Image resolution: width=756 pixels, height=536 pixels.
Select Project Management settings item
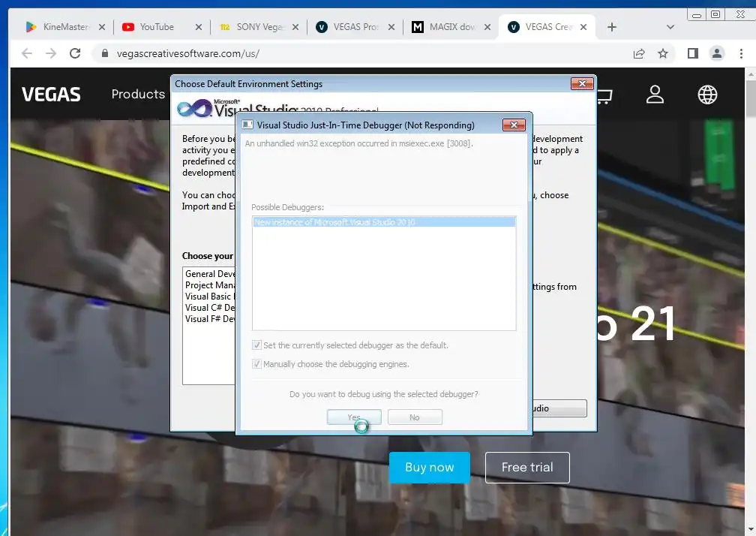coord(210,285)
